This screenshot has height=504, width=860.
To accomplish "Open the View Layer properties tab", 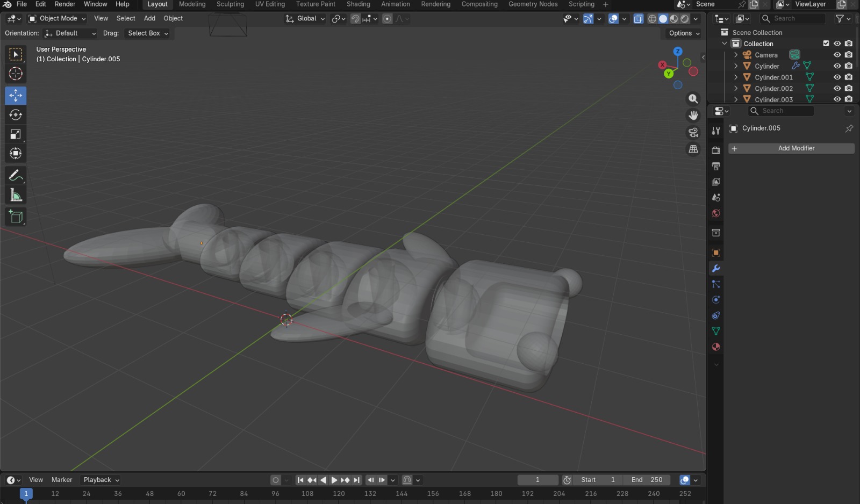I will (716, 182).
